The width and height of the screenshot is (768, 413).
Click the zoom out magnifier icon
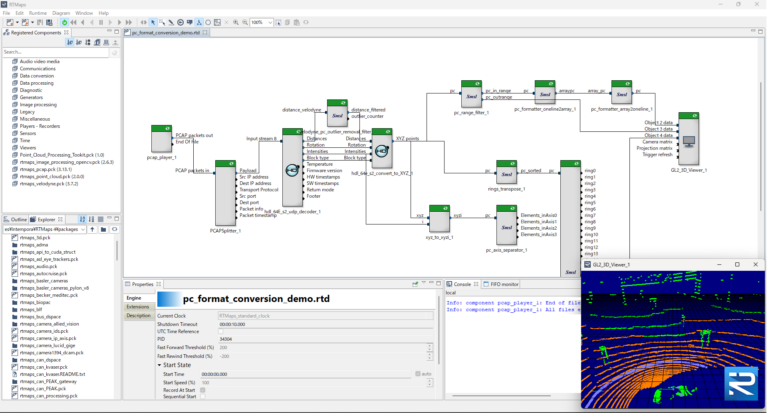[245, 23]
